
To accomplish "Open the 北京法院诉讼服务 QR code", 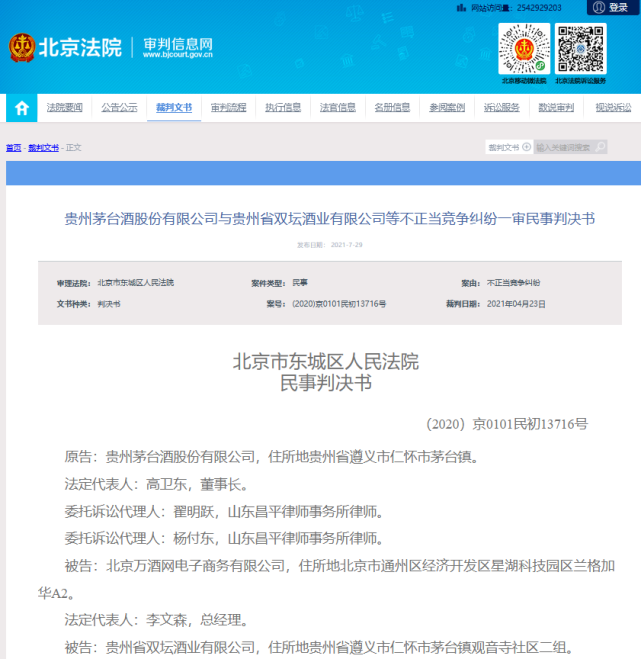I will tap(580, 49).
